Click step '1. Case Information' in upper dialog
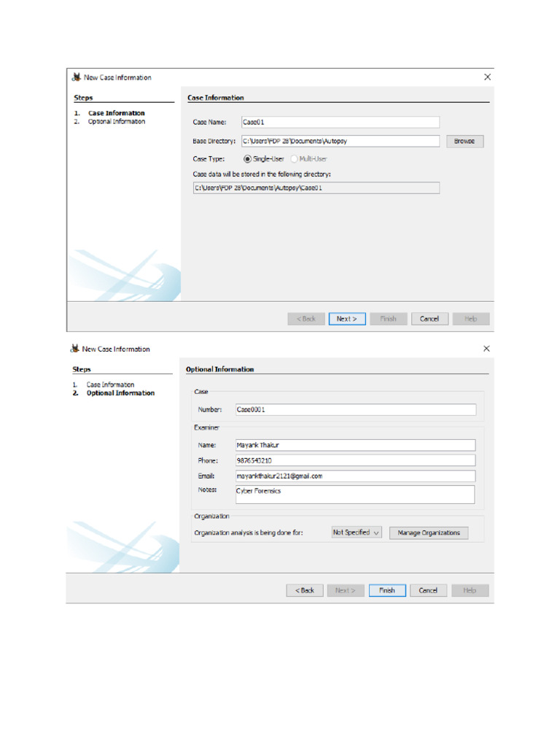Image resolution: width=560 pixels, height=747 pixels. (x=109, y=113)
